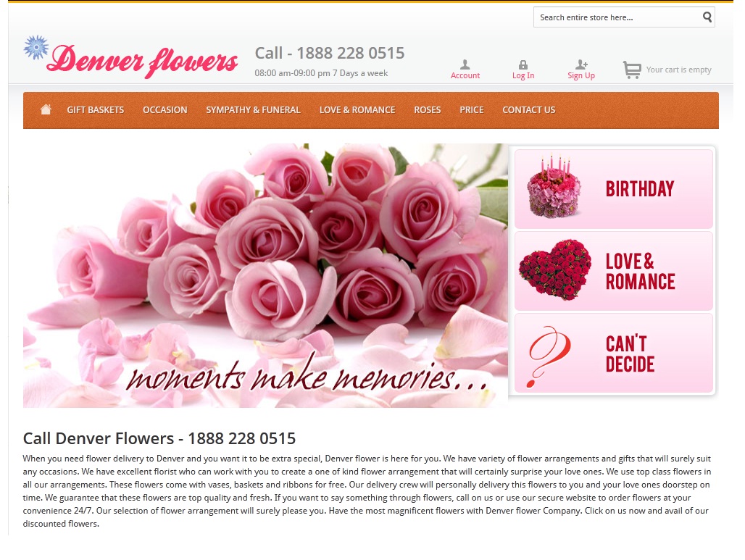Viewport: 745px width, 560px height.
Task: Click the Account person icon
Action: pos(465,64)
